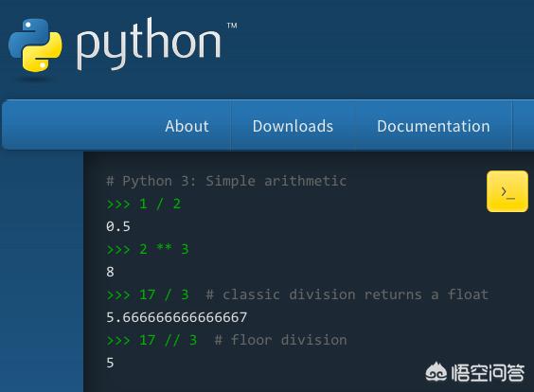Click the comment "# Python 3: Simple arithmetic"

(x=226, y=181)
